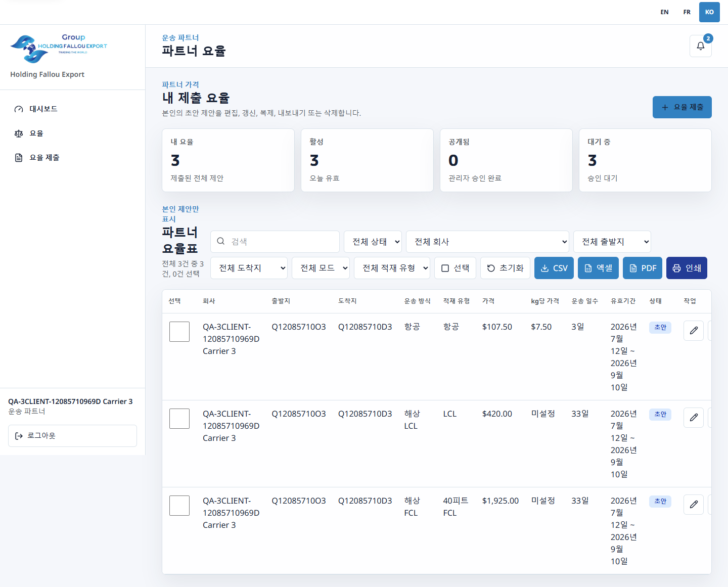The height and width of the screenshot is (587, 728).
Task: Switch language to FR
Action: pos(687,12)
